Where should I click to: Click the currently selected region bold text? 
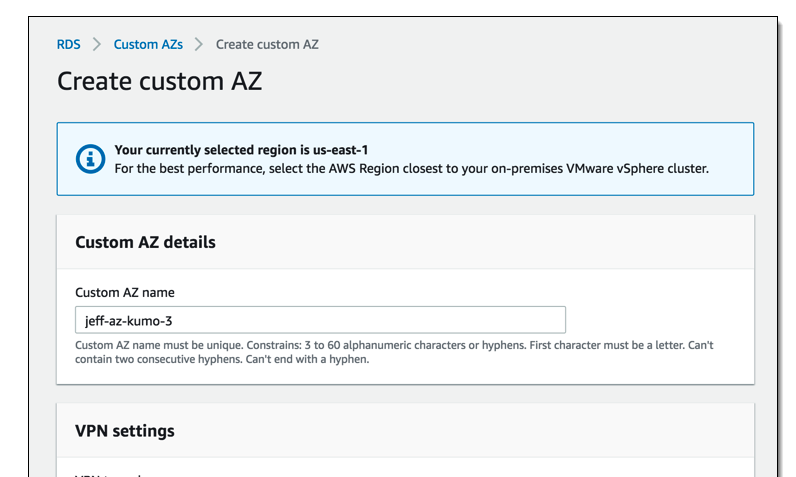241,150
